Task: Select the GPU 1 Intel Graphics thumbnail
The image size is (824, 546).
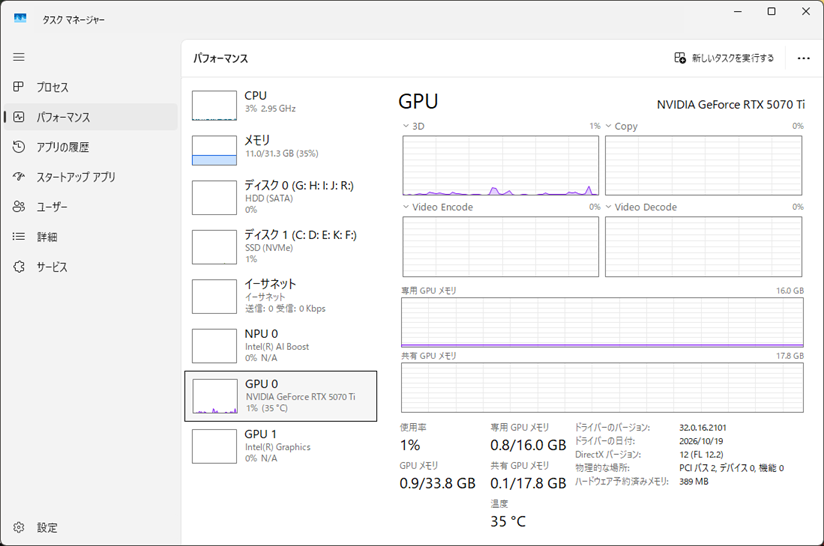Action: point(214,446)
